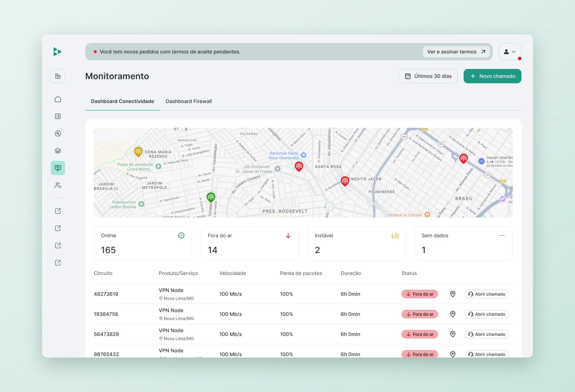This screenshot has width=575, height=392.
Task: Open the users icon in sidebar
Action: (58, 185)
